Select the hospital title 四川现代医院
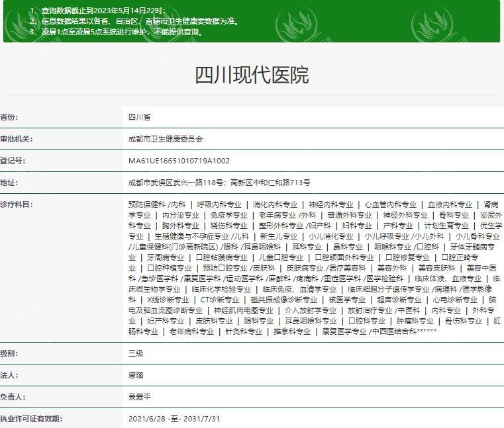Screen dimensions: 504x428 tap(252, 75)
